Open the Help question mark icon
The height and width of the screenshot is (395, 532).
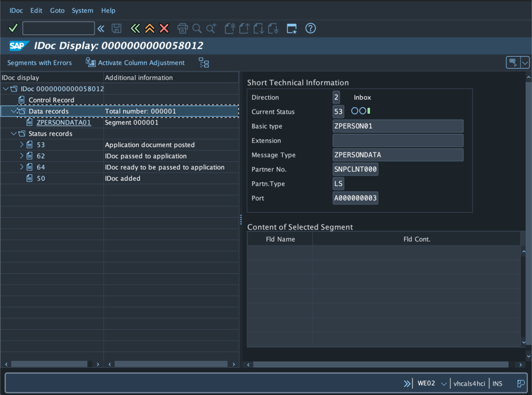pos(311,28)
